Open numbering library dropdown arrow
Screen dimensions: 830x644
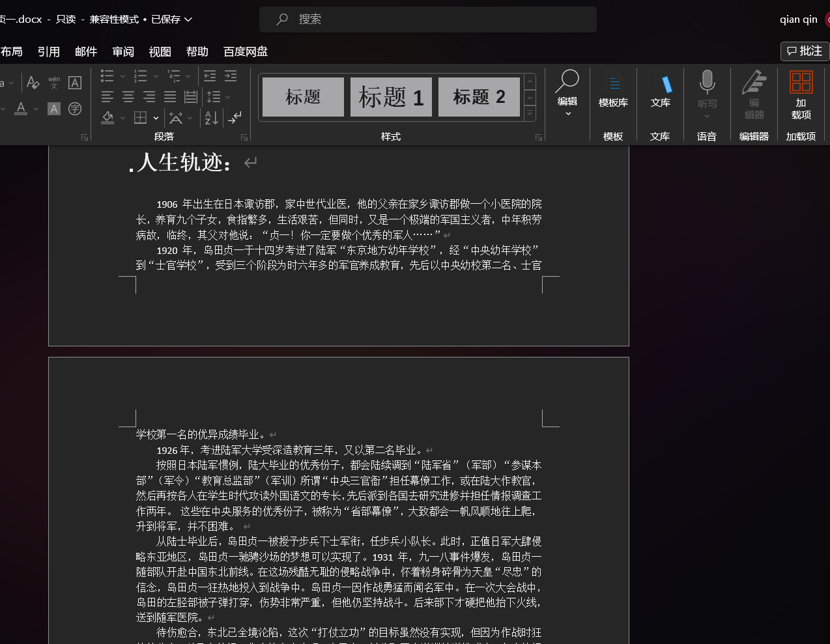(x=156, y=76)
